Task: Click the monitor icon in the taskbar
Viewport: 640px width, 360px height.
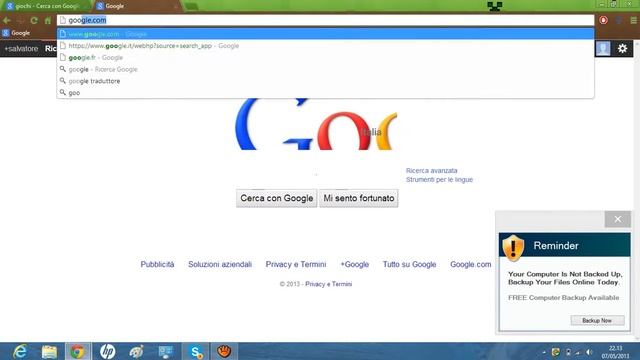Action: 166,351
